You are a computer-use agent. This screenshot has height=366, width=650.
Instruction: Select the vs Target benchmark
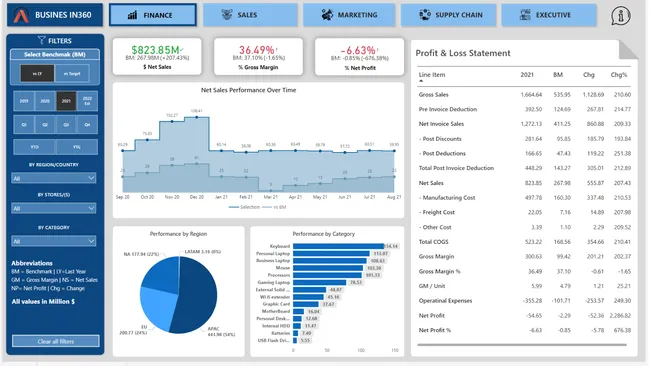pyautogui.click(x=72, y=73)
